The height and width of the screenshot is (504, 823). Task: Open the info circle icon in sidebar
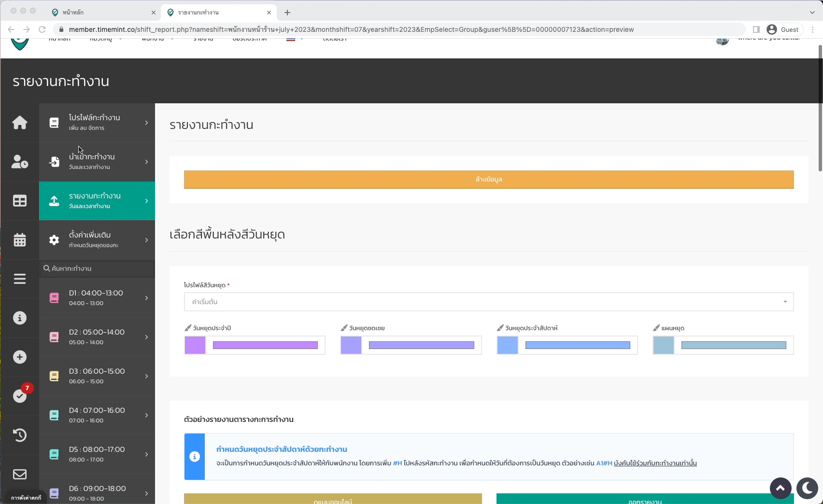click(x=20, y=318)
